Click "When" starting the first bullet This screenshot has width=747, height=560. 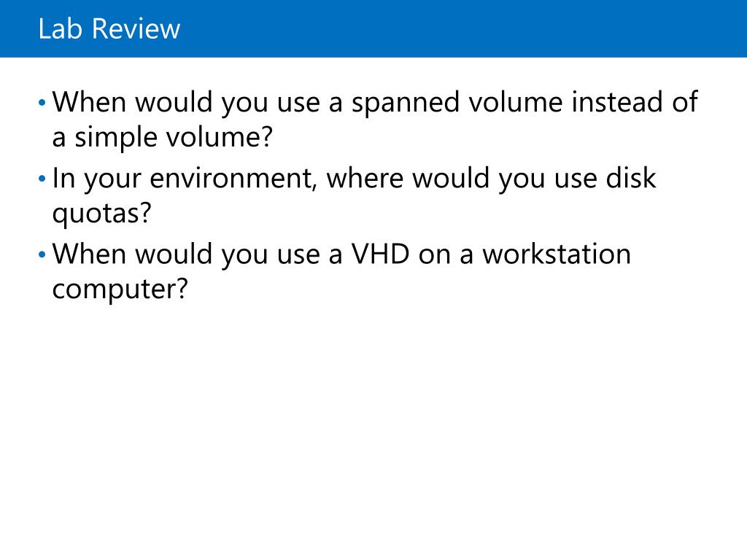[89, 102]
